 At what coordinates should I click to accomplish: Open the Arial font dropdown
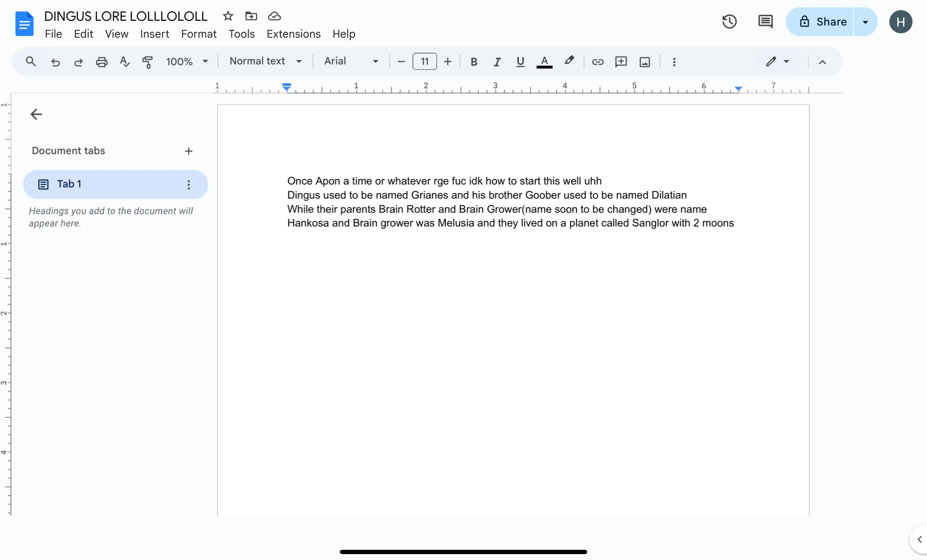click(351, 61)
